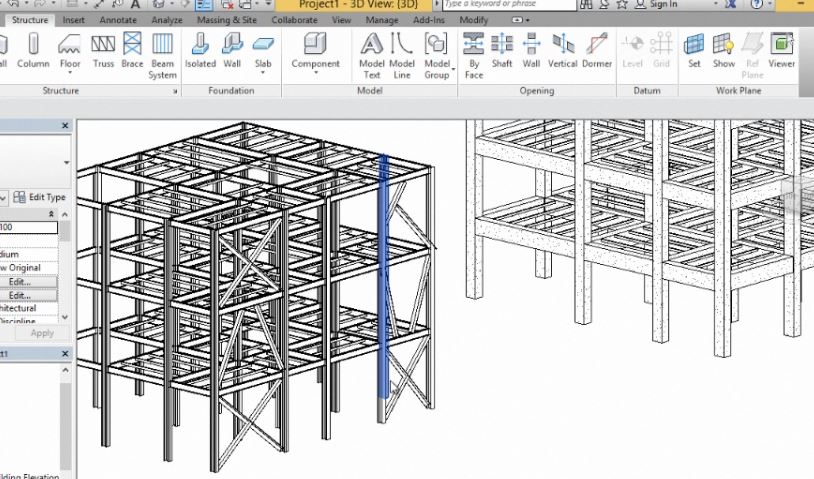
Task: Place an Isolated foundation
Action: (200, 50)
